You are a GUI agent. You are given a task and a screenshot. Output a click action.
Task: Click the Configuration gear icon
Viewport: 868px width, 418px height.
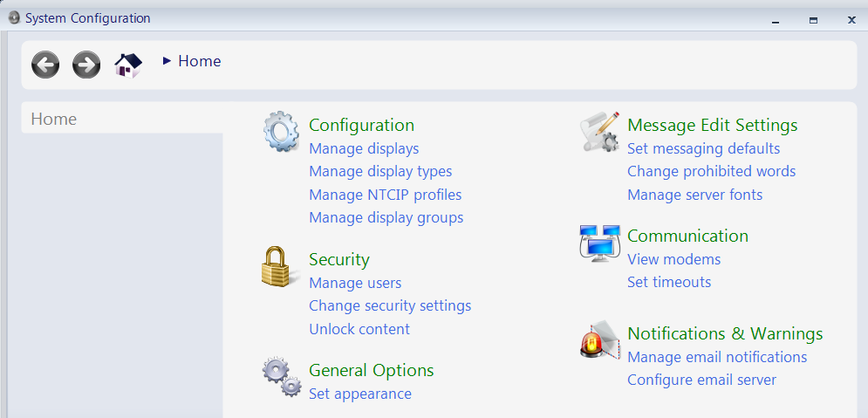[281, 131]
